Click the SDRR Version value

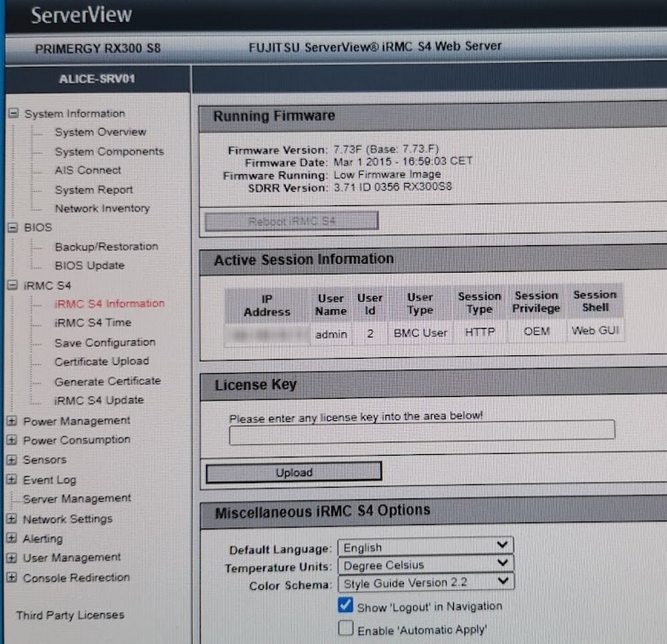(393, 187)
